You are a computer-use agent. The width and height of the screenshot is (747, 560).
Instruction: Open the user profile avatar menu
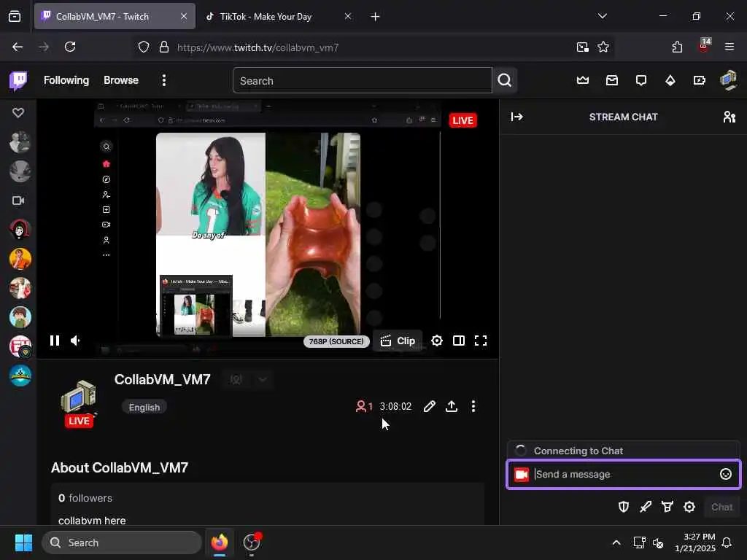[x=729, y=80]
